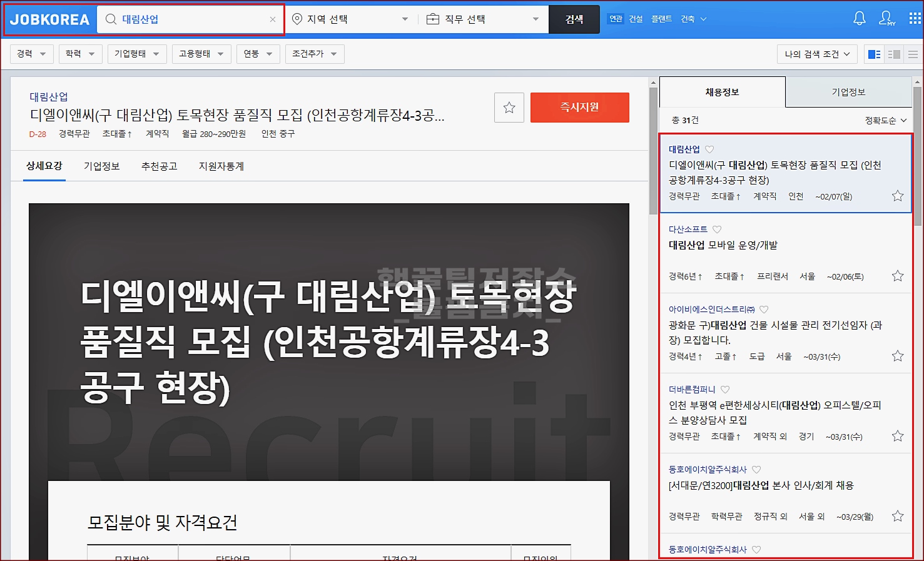Follow 대림산업 with the heart icon
The width and height of the screenshot is (924, 561).
point(709,149)
